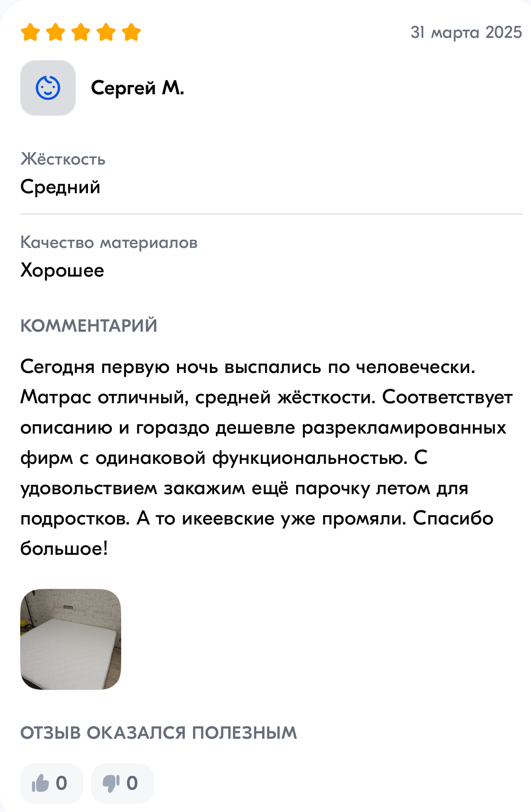
Task: Select the third rating star
Action: click(81, 32)
